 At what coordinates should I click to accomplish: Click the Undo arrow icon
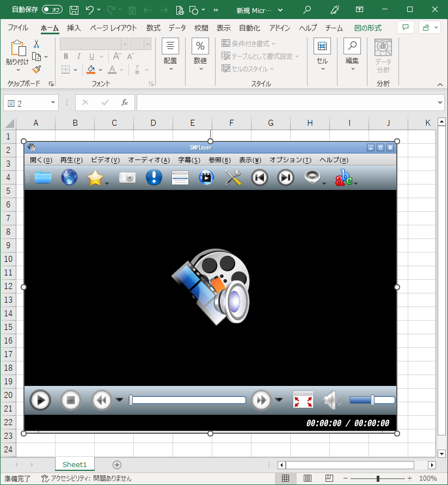pos(90,10)
